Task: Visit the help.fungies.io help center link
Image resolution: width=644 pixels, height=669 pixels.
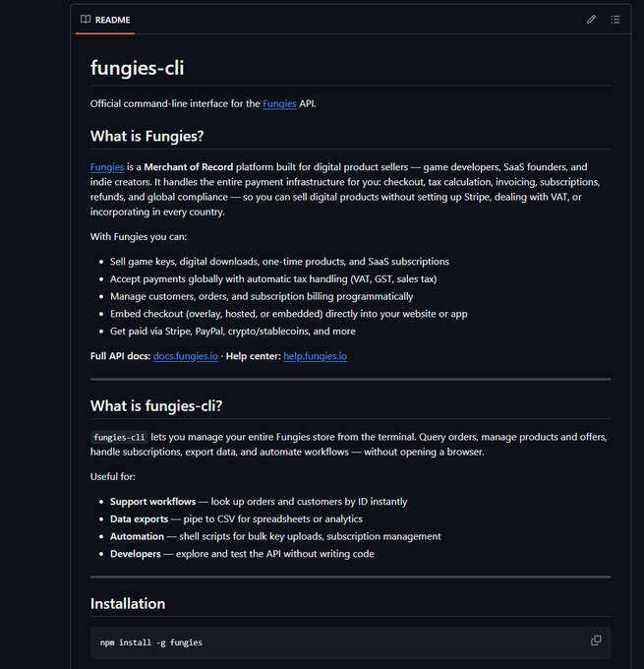Action: click(x=315, y=356)
